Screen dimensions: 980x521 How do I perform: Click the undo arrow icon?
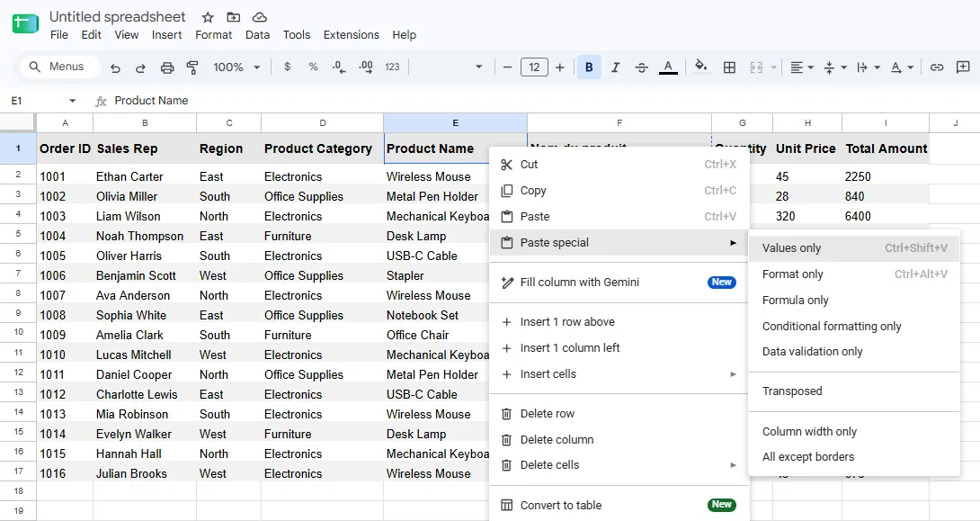115,67
